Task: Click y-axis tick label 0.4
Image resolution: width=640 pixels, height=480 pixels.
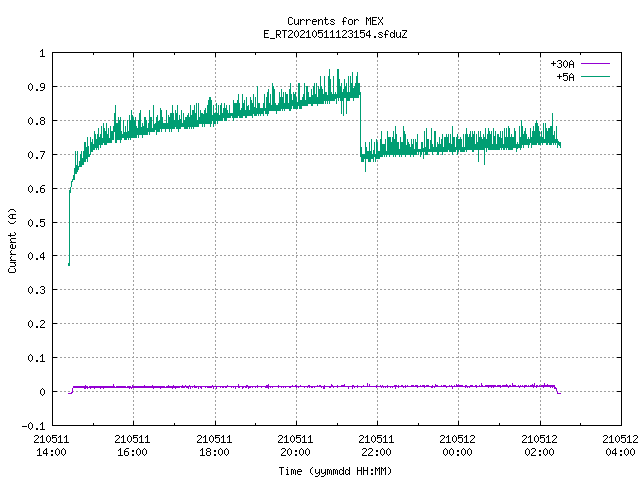Action: tap(36, 256)
